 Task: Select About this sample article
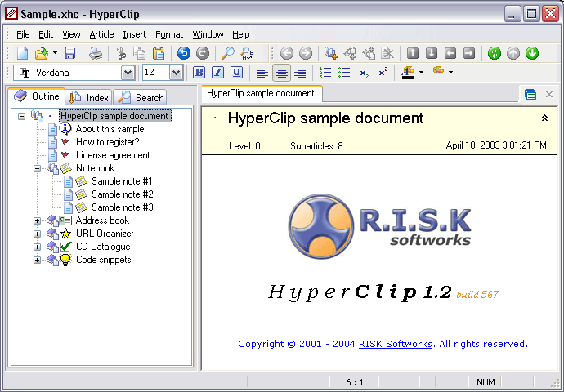pos(110,129)
